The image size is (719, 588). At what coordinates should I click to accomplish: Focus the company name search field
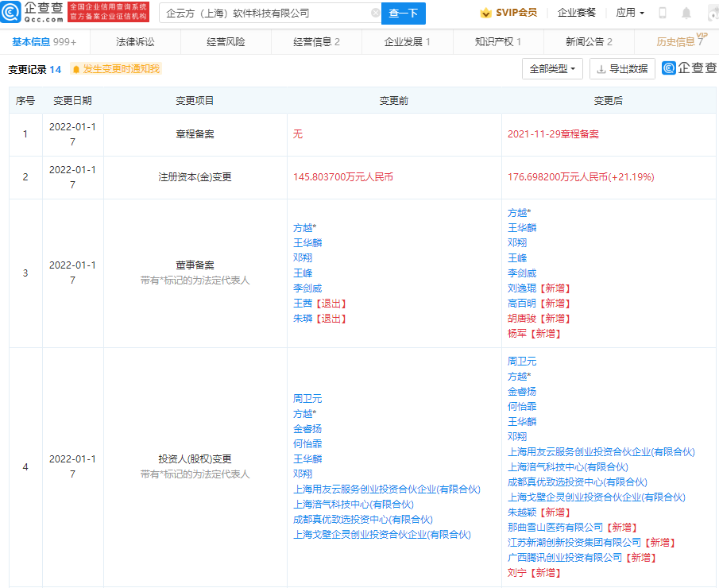click(269, 14)
